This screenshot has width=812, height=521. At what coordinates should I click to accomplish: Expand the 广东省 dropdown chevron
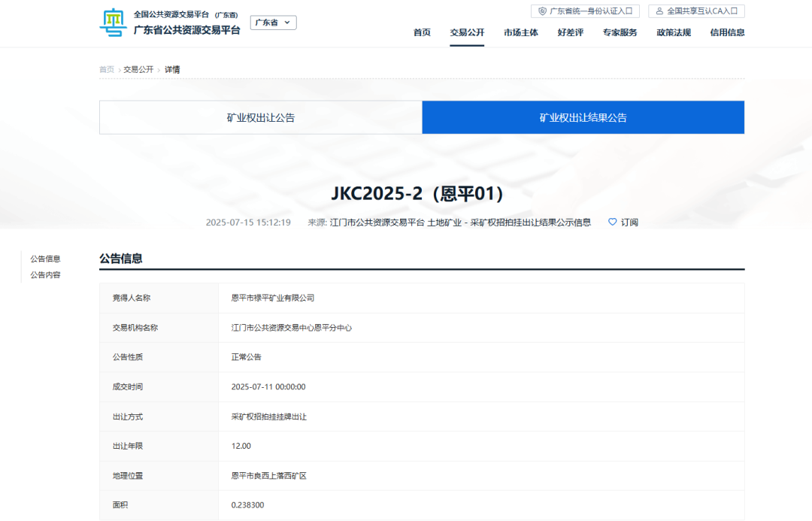click(x=288, y=23)
